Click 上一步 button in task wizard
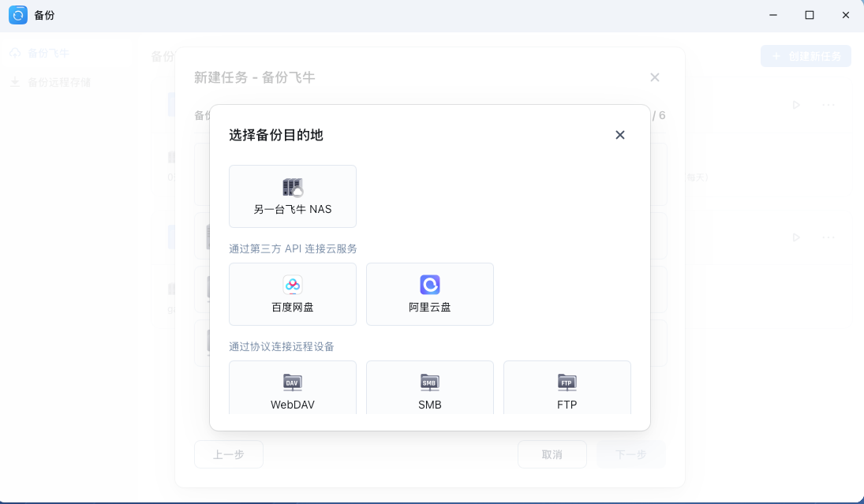The width and height of the screenshot is (864, 504). [229, 454]
